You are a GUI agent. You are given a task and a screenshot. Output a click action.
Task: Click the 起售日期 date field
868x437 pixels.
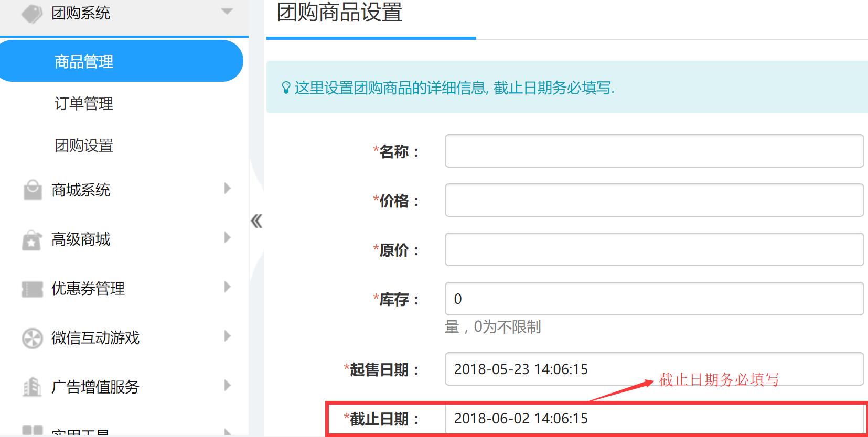(x=654, y=369)
